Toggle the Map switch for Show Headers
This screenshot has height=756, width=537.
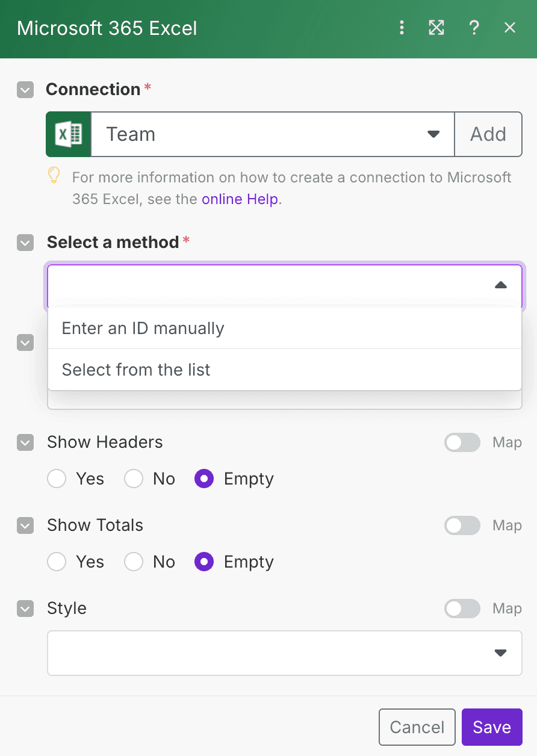pyautogui.click(x=462, y=442)
